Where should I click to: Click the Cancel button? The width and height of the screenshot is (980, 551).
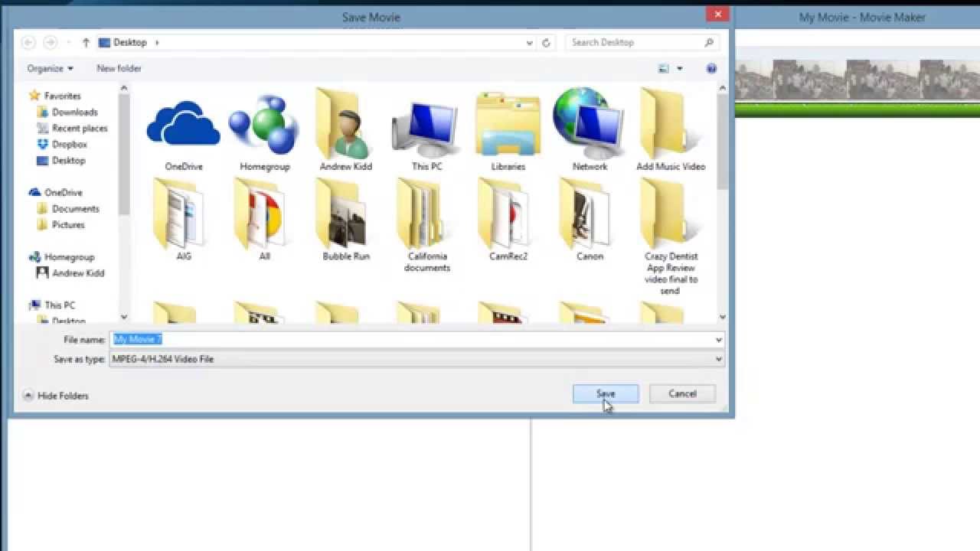(x=682, y=394)
